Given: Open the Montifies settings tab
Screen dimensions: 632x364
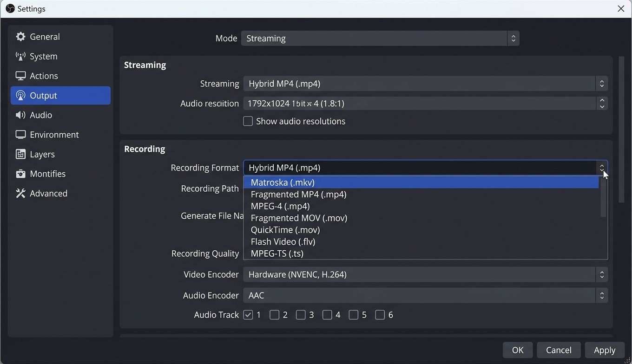Looking at the screenshot, I should 60,174.
